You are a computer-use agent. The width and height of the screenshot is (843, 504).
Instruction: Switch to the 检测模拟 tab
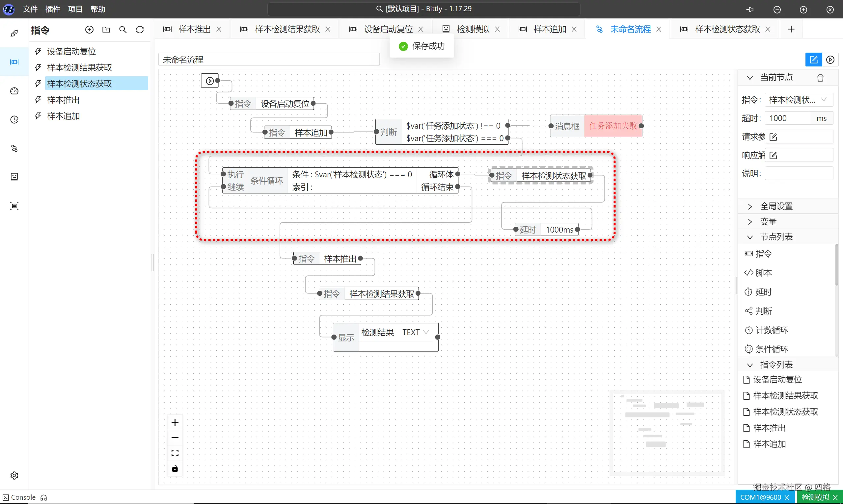[x=473, y=29]
